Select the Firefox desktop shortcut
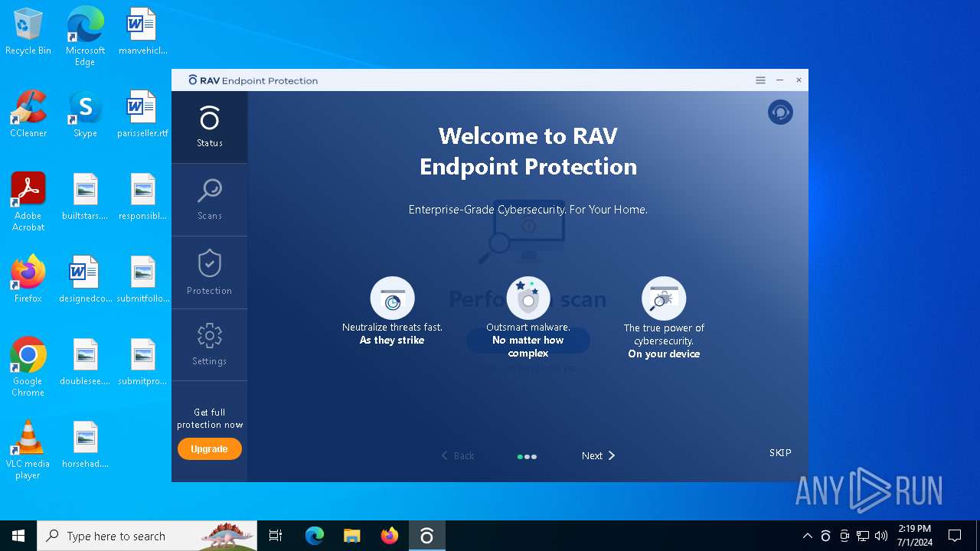Screen dimensions: 980x551 pos(28,279)
